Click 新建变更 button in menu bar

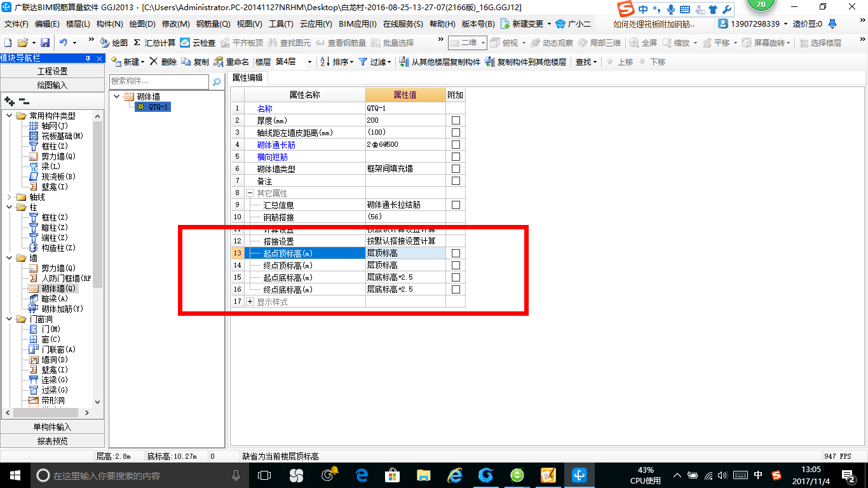(526, 24)
